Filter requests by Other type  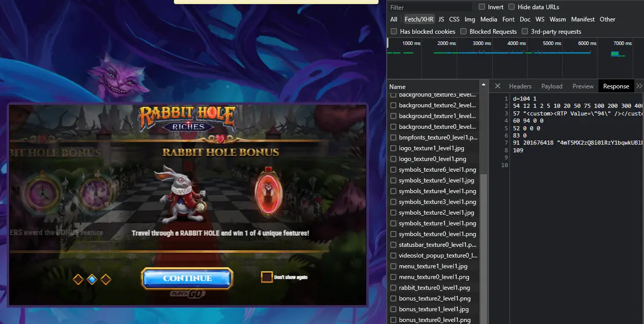click(x=608, y=19)
